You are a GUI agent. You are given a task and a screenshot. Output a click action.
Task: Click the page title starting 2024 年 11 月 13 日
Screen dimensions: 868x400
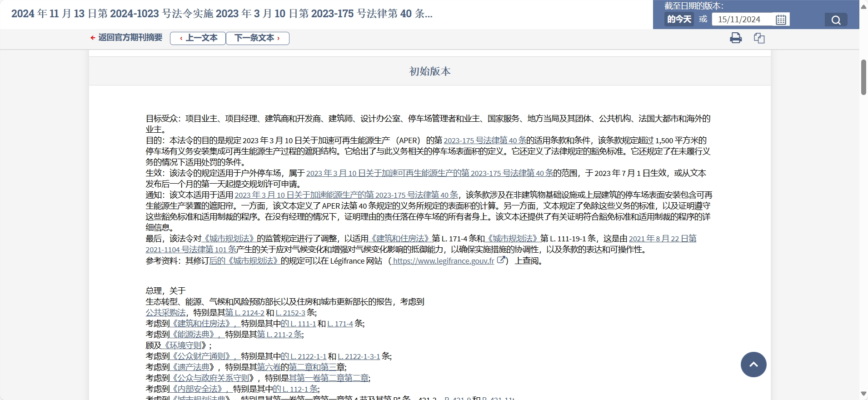tap(222, 14)
